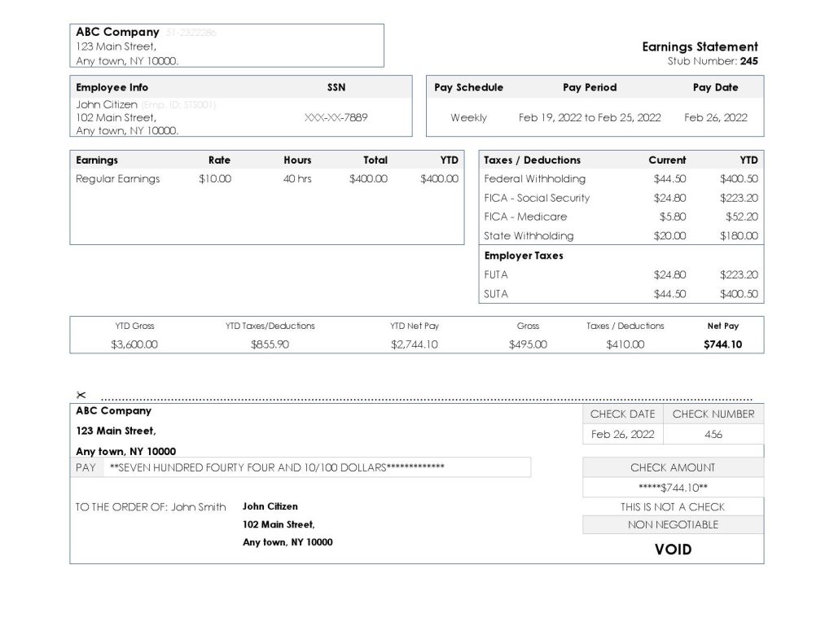Click the YTD Gross amount $3,600.00

[x=134, y=344]
